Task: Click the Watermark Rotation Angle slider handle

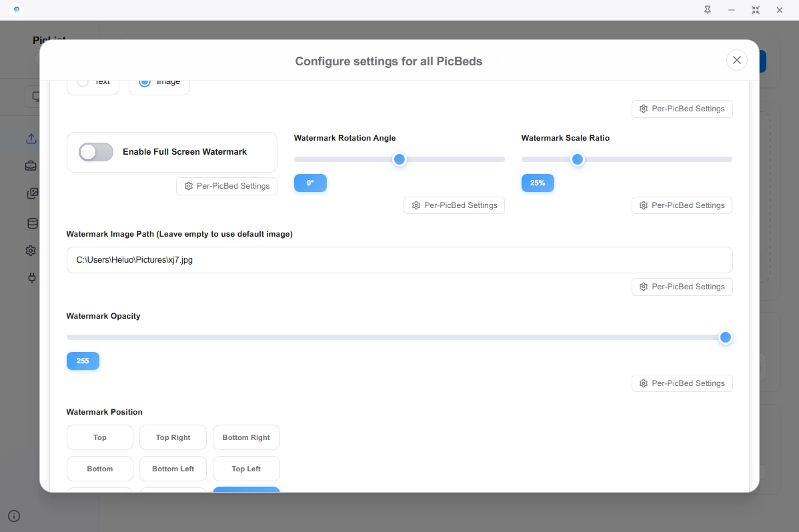Action: click(399, 159)
